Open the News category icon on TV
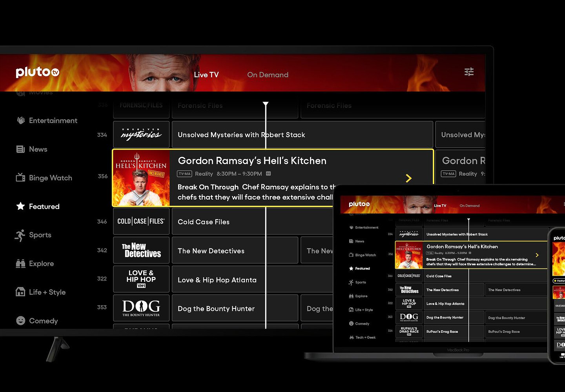565x392 pixels. tap(20, 149)
